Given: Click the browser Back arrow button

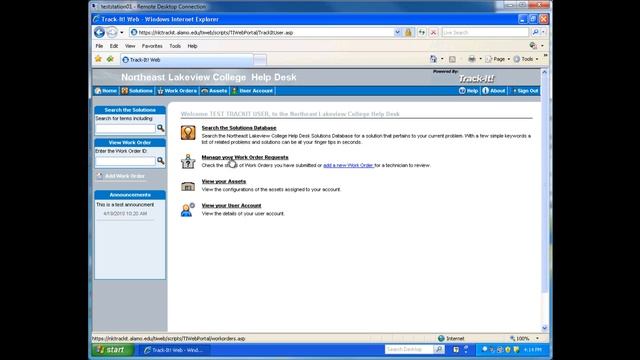Looking at the screenshot, I should click(99, 32).
